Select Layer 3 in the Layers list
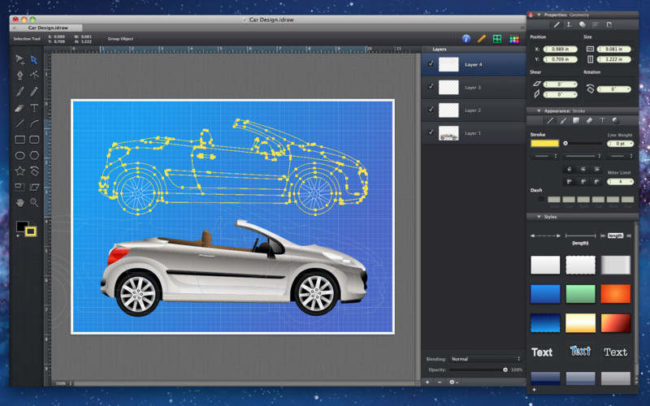 (472, 87)
